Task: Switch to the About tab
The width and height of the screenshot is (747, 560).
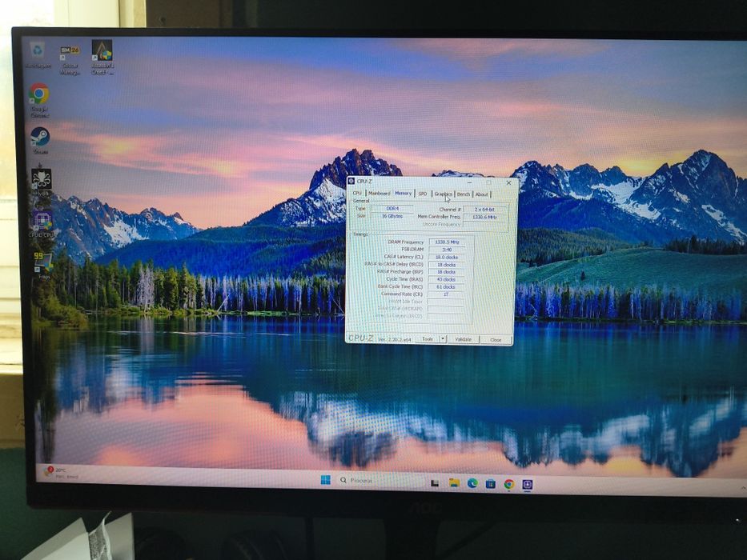Action: tap(482, 194)
